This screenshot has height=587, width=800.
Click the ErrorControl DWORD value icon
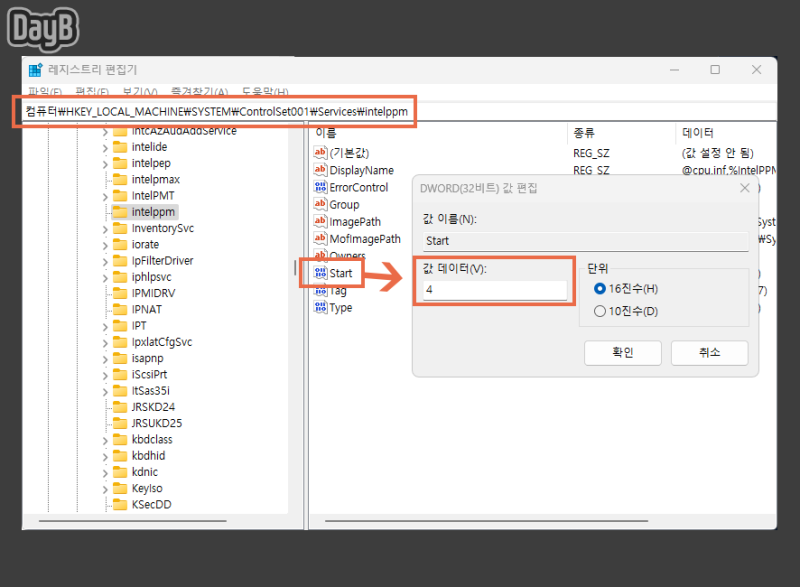(x=320, y=187)
